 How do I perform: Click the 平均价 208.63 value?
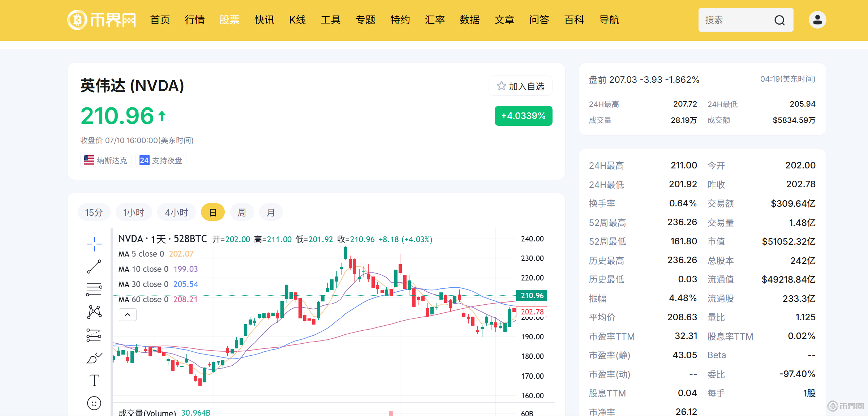682,317
